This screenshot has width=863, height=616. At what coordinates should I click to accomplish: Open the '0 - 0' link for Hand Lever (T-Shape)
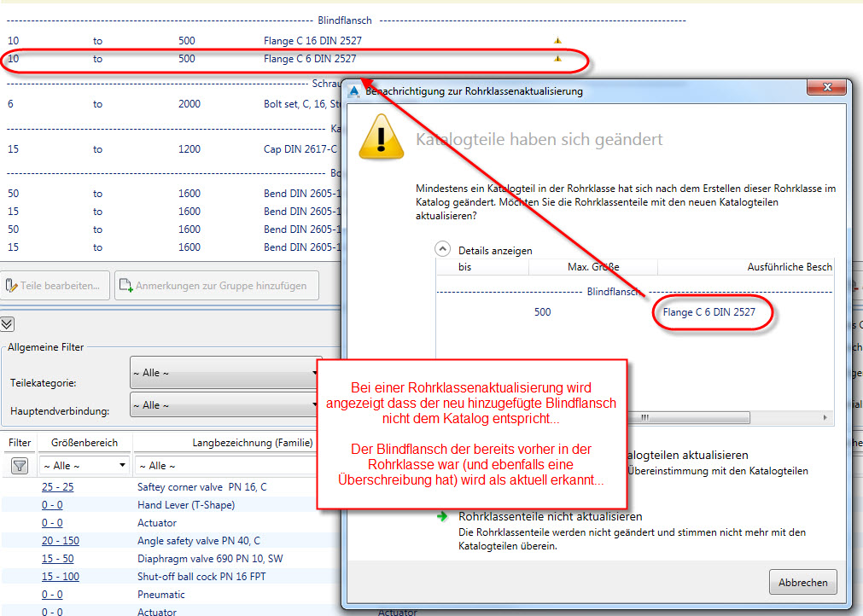point(52,505)
